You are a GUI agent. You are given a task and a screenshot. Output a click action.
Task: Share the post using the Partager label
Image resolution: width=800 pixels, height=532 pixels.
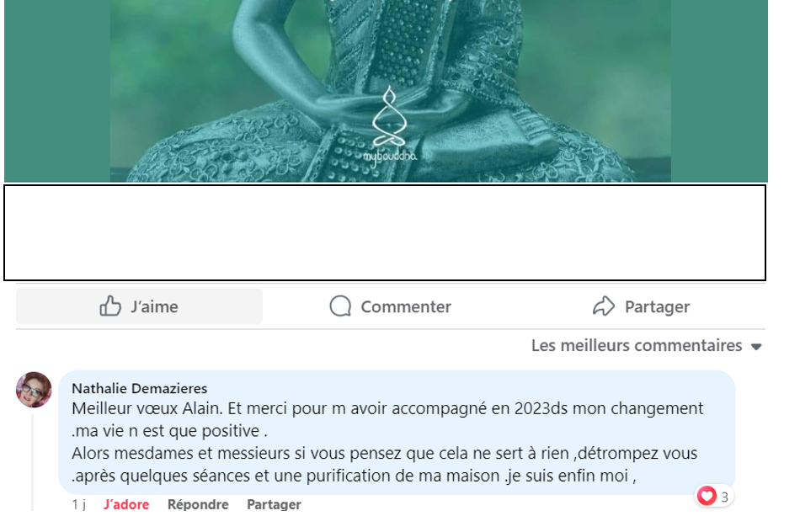(x=657, y=306)
